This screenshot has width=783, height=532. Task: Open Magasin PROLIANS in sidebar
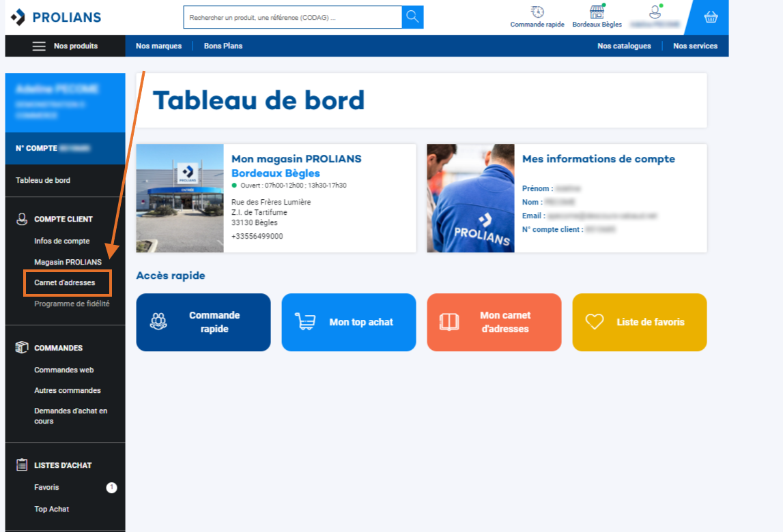pos(68,262)
